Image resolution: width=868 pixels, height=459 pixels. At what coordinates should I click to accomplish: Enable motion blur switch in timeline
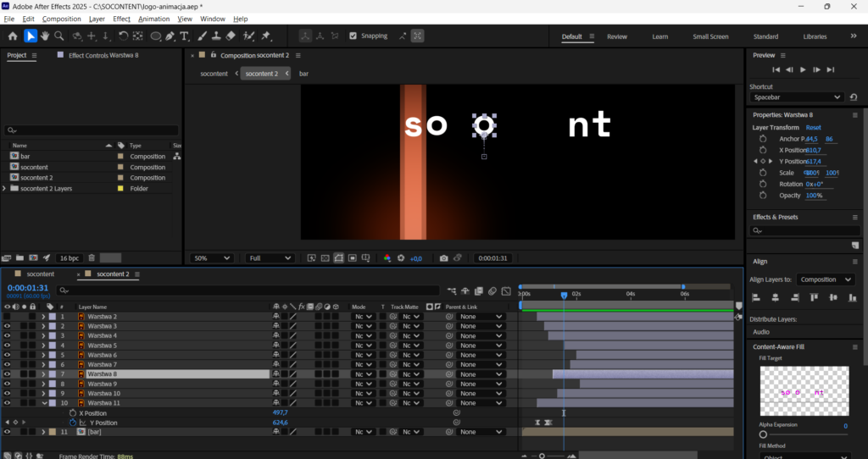tap(492, 290)
